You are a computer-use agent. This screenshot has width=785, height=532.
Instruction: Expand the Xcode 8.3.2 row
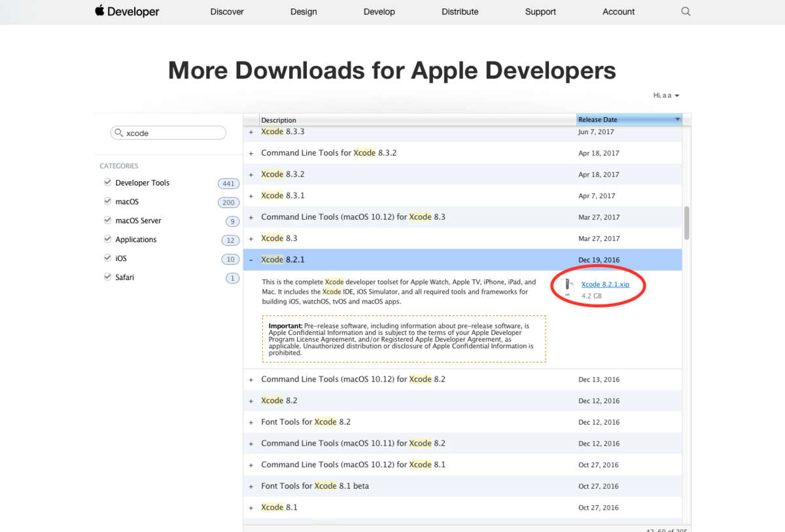click(x=251, y=175)
